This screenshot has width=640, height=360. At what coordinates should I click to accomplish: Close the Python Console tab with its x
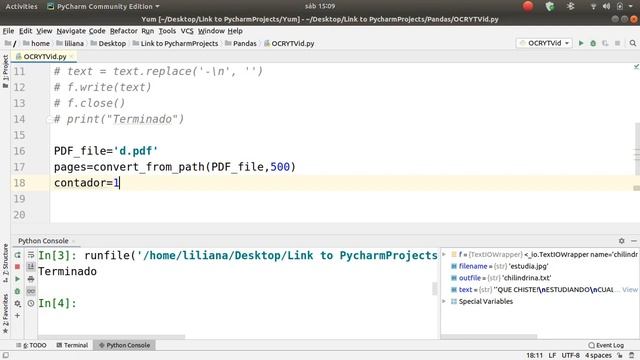73,241
